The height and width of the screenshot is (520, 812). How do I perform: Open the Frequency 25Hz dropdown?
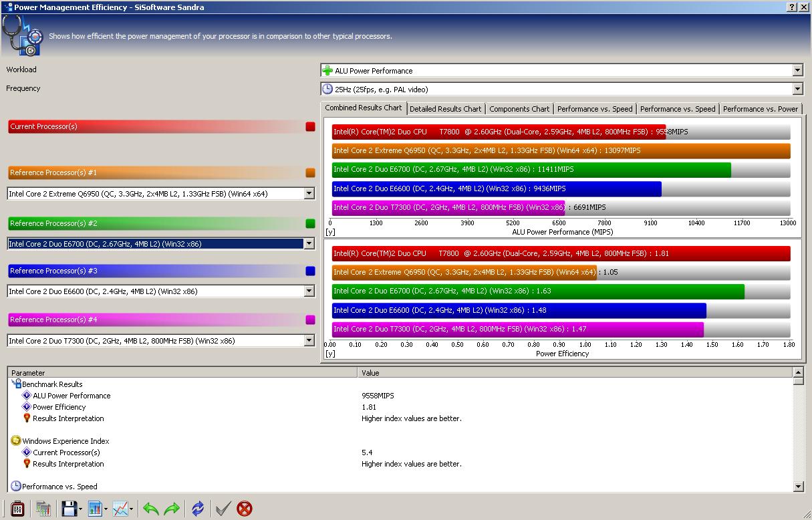coord(797,89)
